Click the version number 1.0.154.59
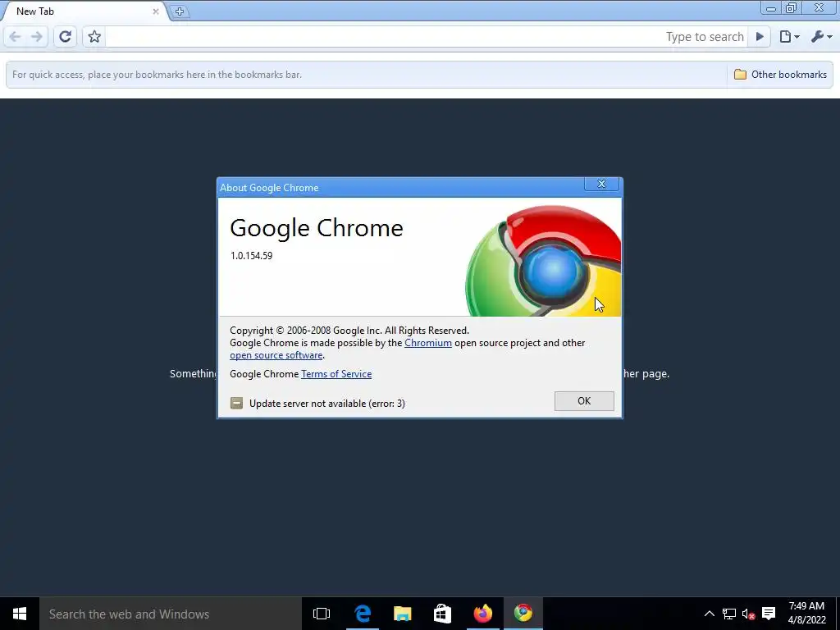This screenshot has width=840, height=630. coord(251,256)
